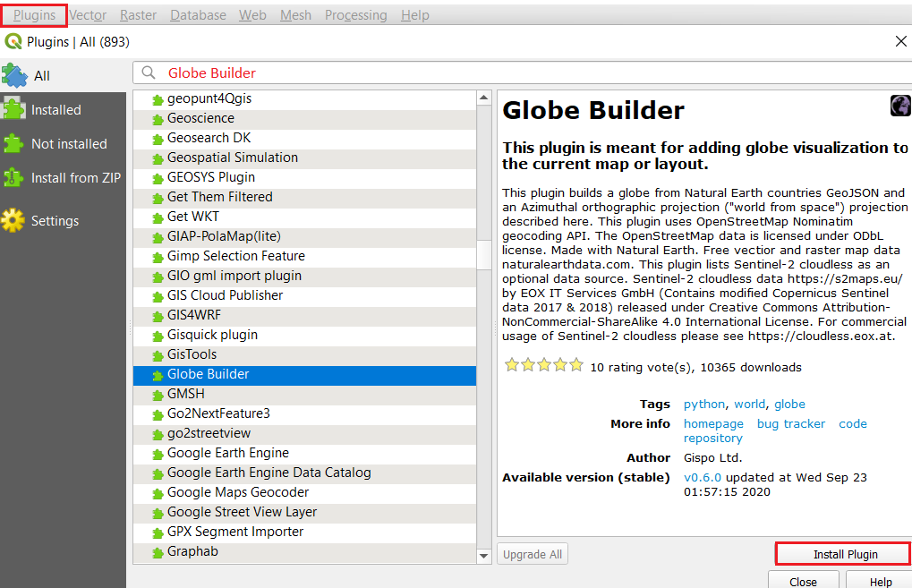Click the plugin icon beside Graphab
Viewport: 912px width, 588px height.
click(x=157, y=553)
